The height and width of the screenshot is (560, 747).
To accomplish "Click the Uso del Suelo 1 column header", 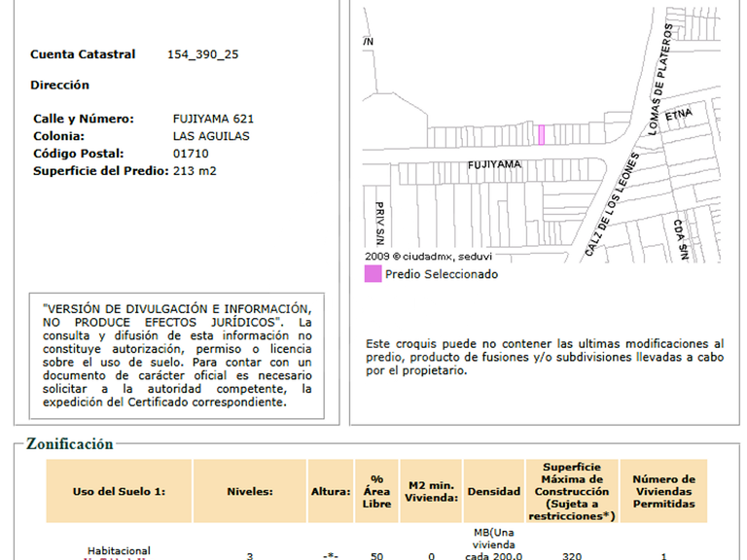I will coord(119,491).
